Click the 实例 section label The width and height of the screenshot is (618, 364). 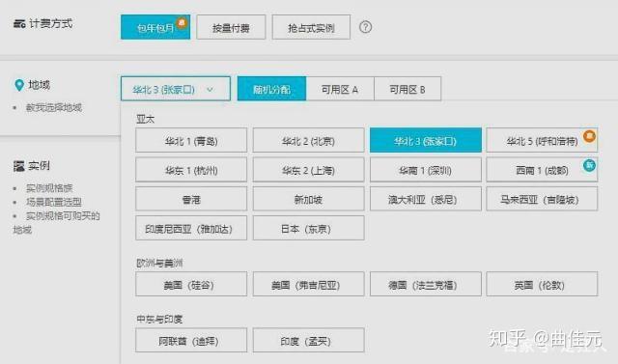(x=39, y=165)
